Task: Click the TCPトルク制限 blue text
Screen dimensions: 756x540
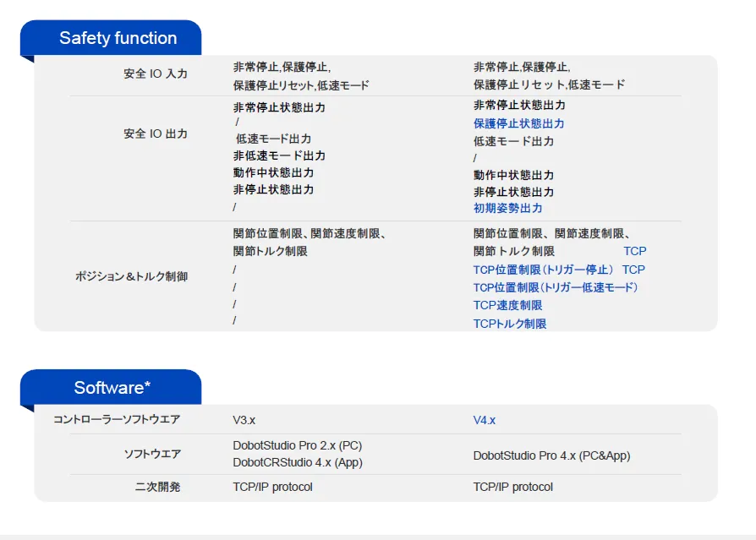Action: [509, 324]
